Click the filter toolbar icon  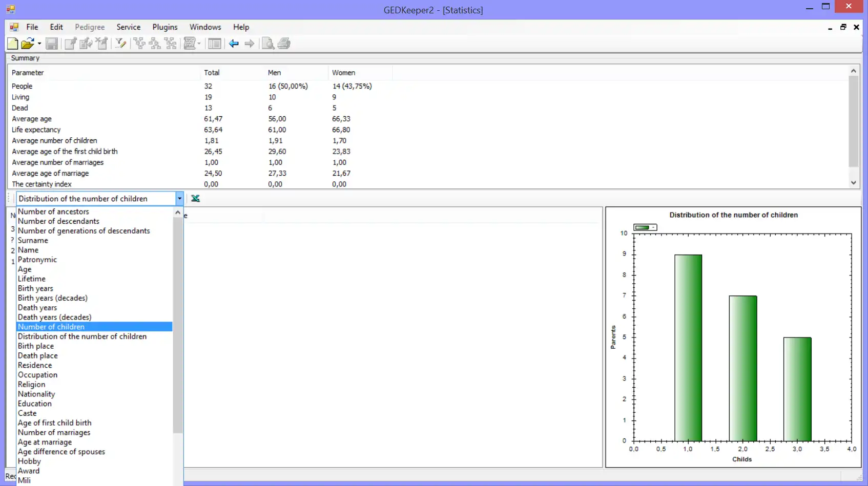120,44
